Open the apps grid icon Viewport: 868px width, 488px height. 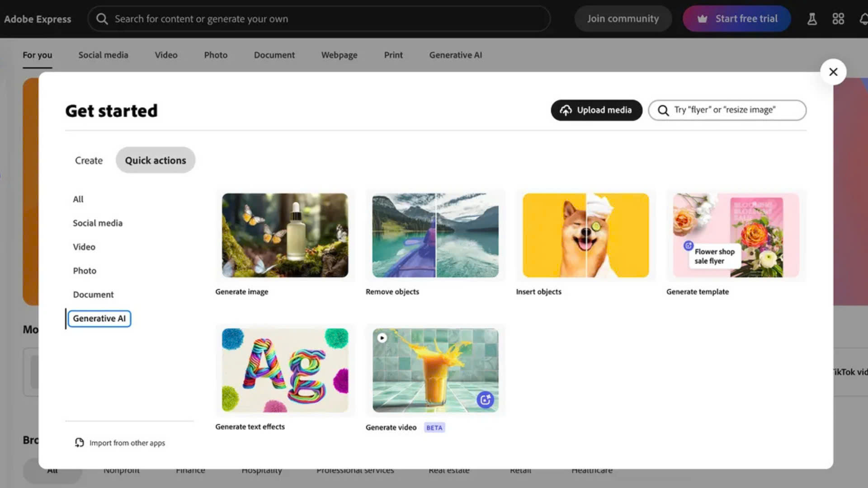coord(838,19)
